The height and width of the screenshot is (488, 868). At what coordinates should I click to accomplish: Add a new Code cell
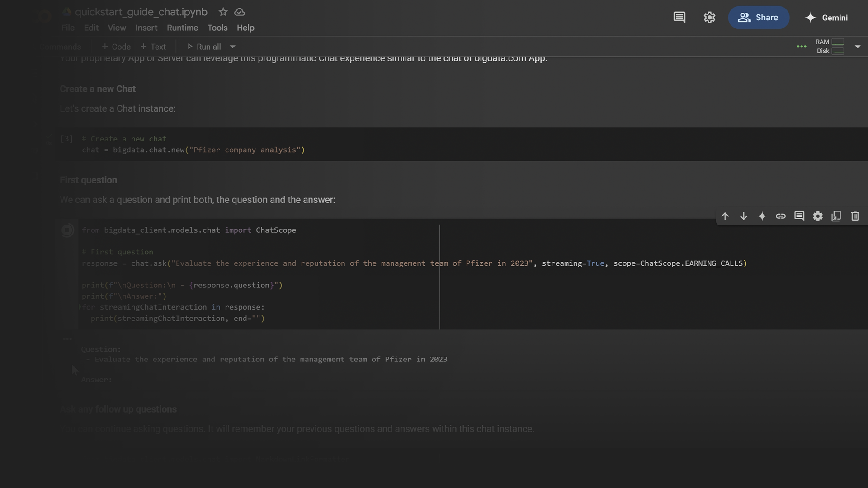(x=116, y=47)
